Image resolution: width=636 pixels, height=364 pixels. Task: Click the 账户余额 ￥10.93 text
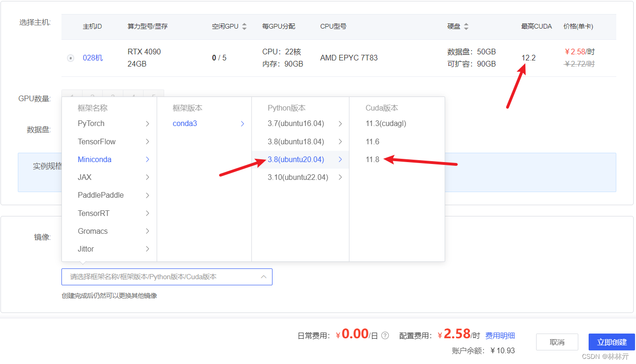tap(483, 350)
